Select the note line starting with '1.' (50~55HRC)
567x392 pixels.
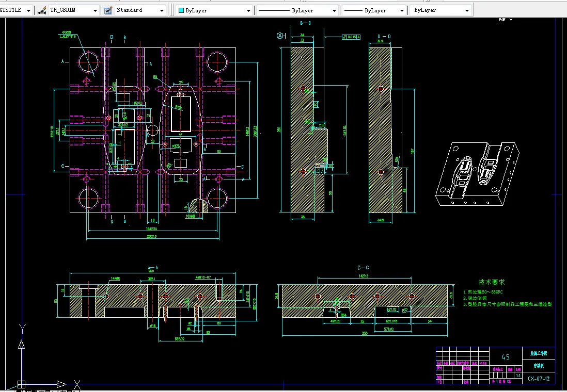click(483, 292)
